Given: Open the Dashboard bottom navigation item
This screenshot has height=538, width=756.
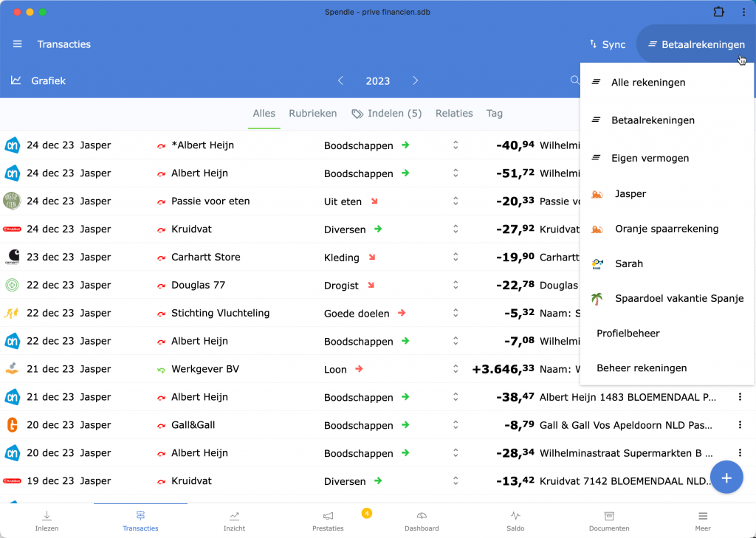Looking at the screenshot, I should pos(422,520).
